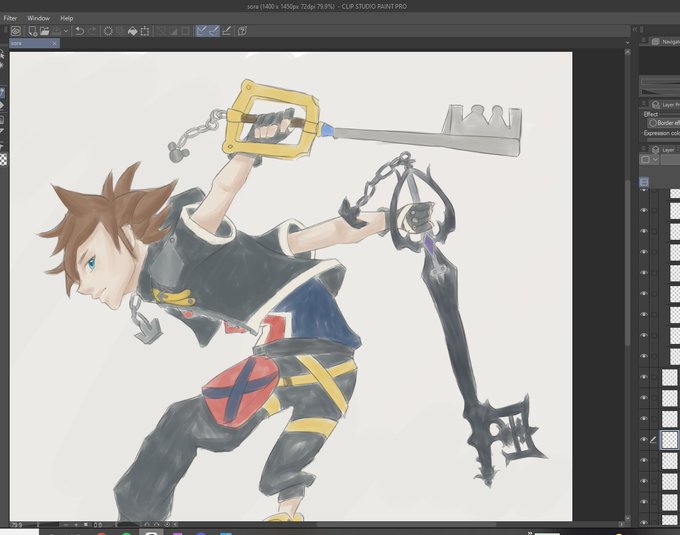Screen dimensions: 680x535
Task: Click the canvas vertical scrollbar
Action: pos(628,262)
